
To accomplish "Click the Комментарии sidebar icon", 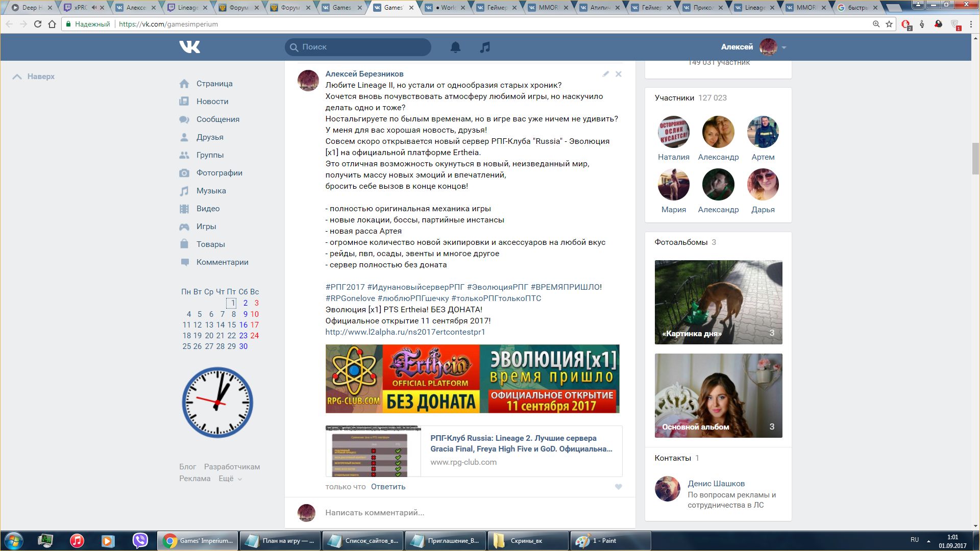I will (x=184, y=262).
